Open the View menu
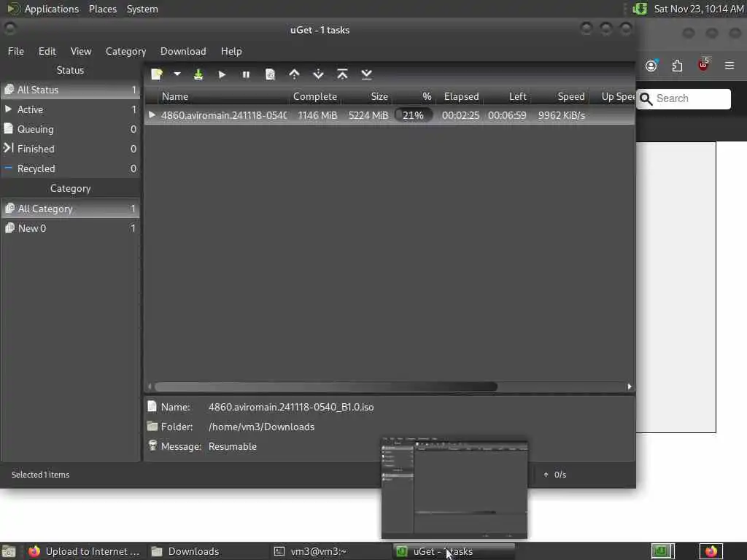747x560 pixels. coord(81,51)
